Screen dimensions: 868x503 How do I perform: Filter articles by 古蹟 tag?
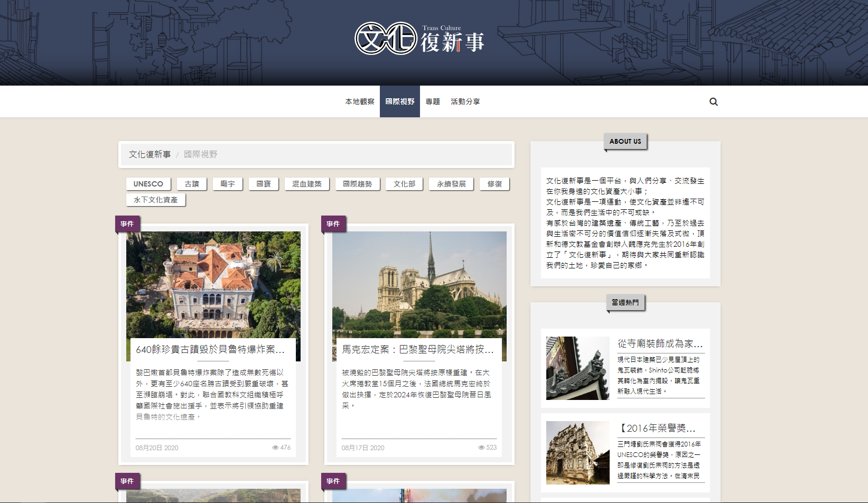coord(192,184)
